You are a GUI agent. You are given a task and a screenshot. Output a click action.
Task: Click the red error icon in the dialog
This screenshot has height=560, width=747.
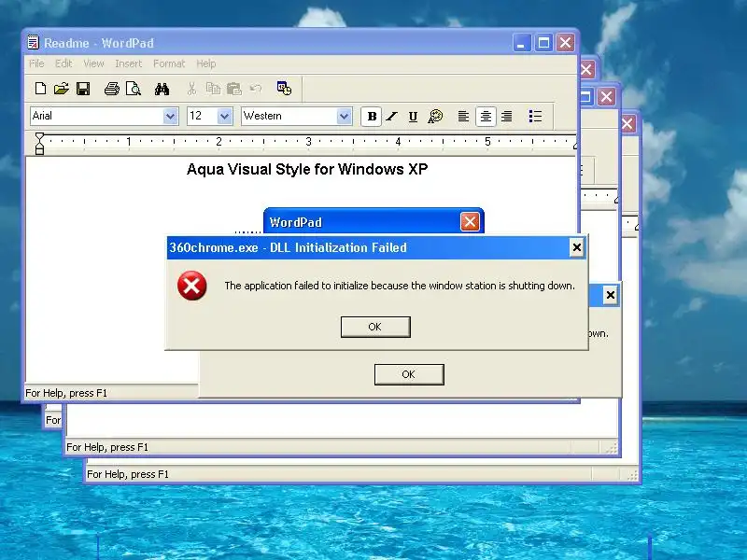[192, 286]
